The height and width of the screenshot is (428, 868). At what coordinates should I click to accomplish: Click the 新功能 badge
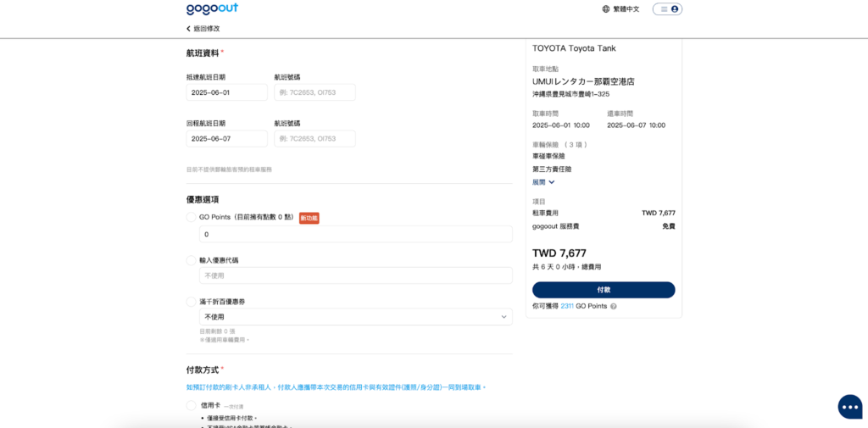click(309, 218)
